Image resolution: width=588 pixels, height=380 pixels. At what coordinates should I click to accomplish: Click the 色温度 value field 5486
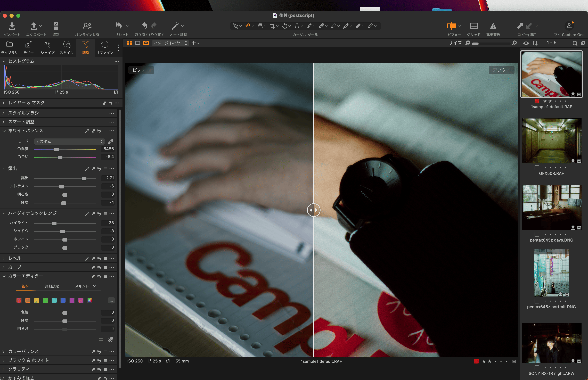108,149
